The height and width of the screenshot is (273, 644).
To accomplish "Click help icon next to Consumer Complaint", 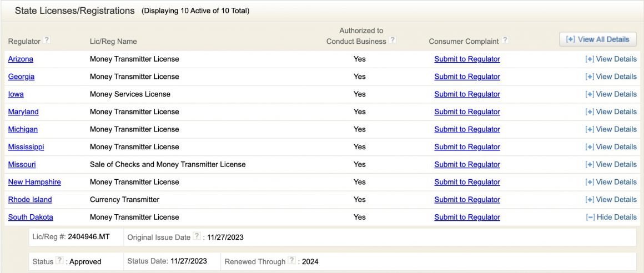I will click(505, 40).
